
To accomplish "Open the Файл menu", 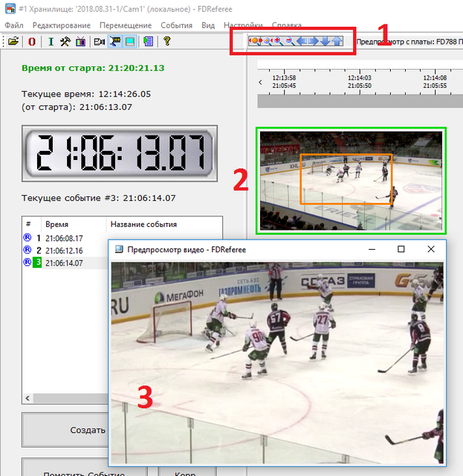I will click(x=13, y=25).
